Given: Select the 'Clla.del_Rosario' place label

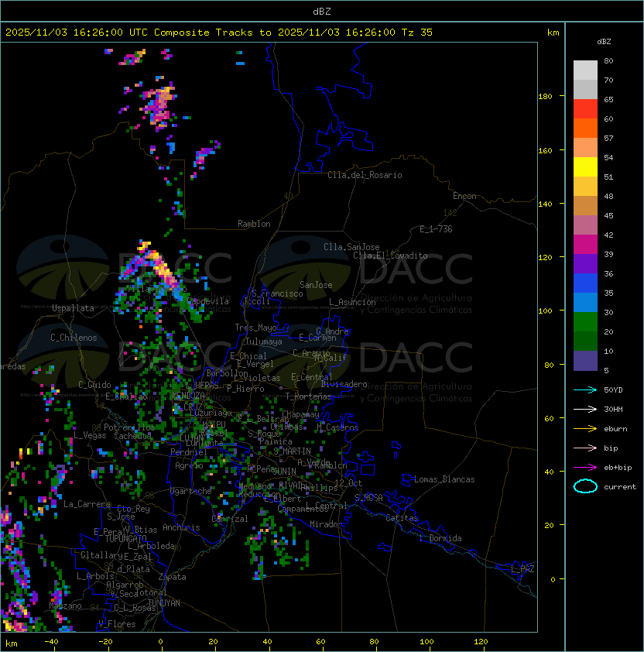Looking at the screenshot, I should coord(365,175).
